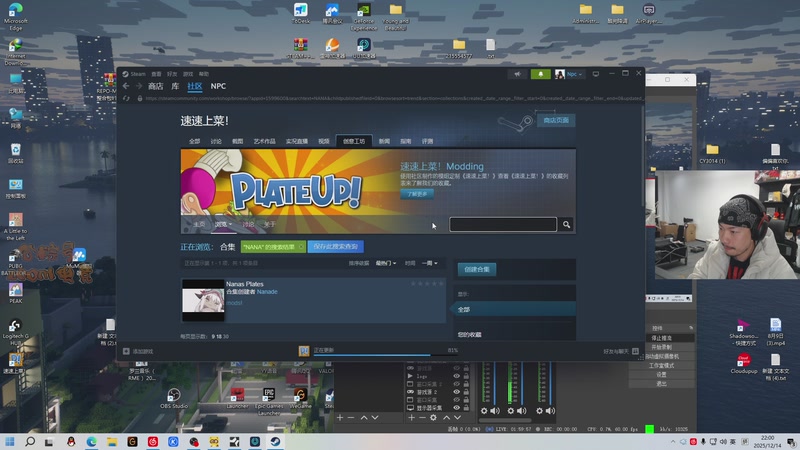The width and height of the screenshot is (800, 450).
Task: Go back using Steam's back arrow
Action: [x=126, y=86]
